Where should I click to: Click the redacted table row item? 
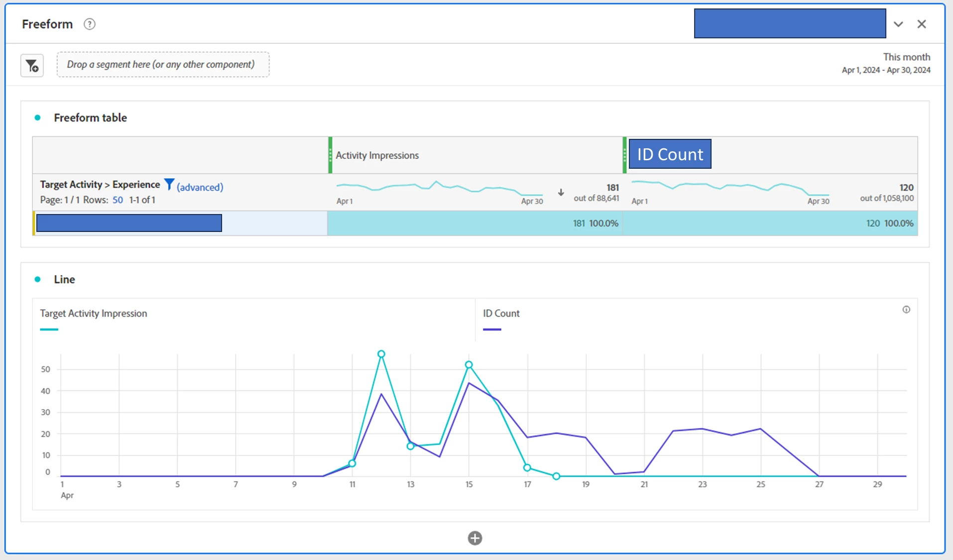(x=129, y=223)
